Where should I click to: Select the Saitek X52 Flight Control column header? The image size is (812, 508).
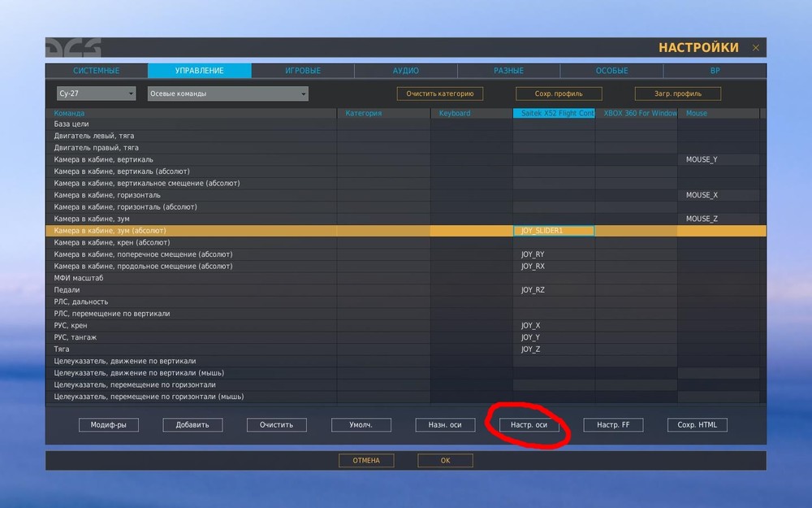coord(554,113)
